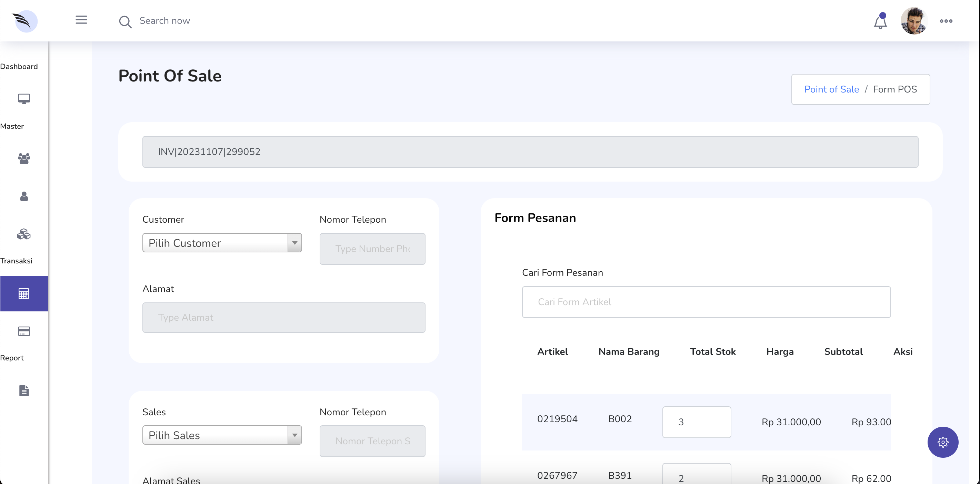Viewport: 980px width, 484px height.
Task: Open the user profile avatar
Action: click(x=913, y=21)
